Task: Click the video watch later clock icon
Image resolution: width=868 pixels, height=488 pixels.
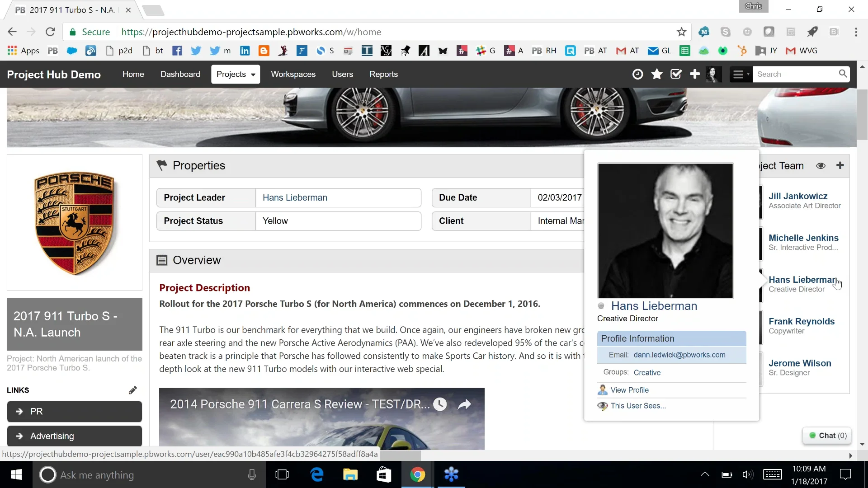Action: coord(440,404)
